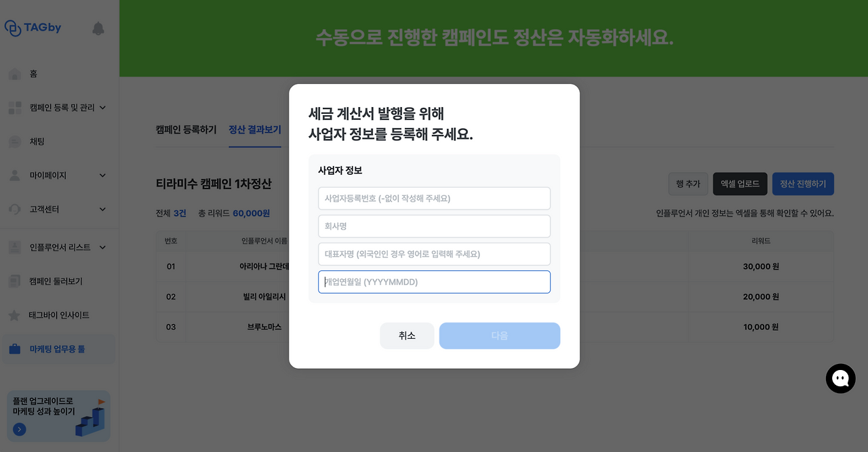
Task: Click the 취소 cancel button
Action: point(407,335)
